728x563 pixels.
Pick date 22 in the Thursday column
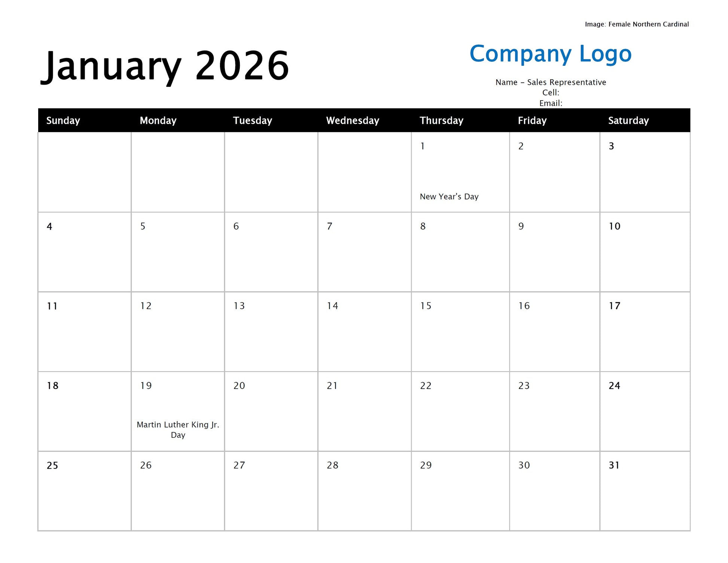(x=460, y=411)
